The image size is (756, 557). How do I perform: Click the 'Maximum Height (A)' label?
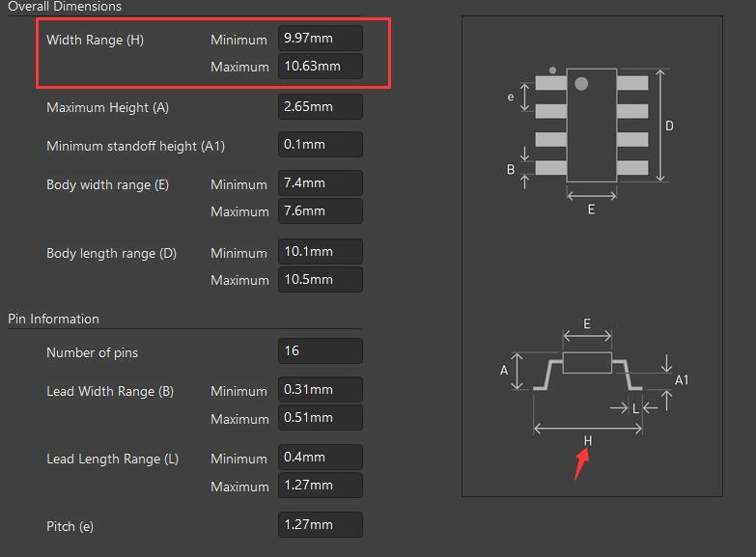coord(107,107)
